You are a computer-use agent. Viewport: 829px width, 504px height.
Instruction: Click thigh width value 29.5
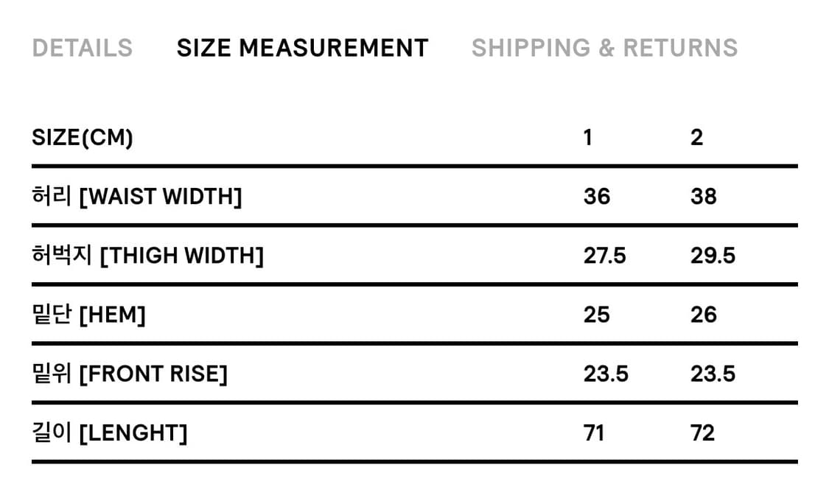tap(713, 256)
